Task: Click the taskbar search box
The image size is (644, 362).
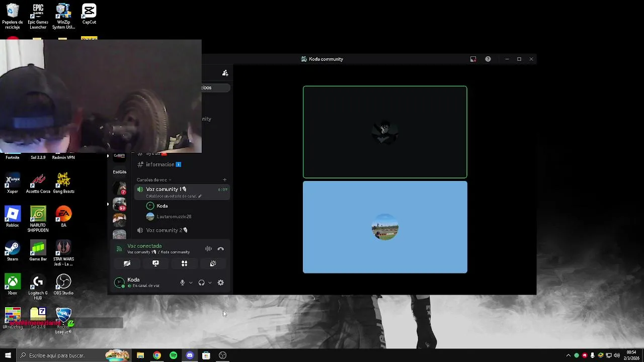Action: [73, 355]
